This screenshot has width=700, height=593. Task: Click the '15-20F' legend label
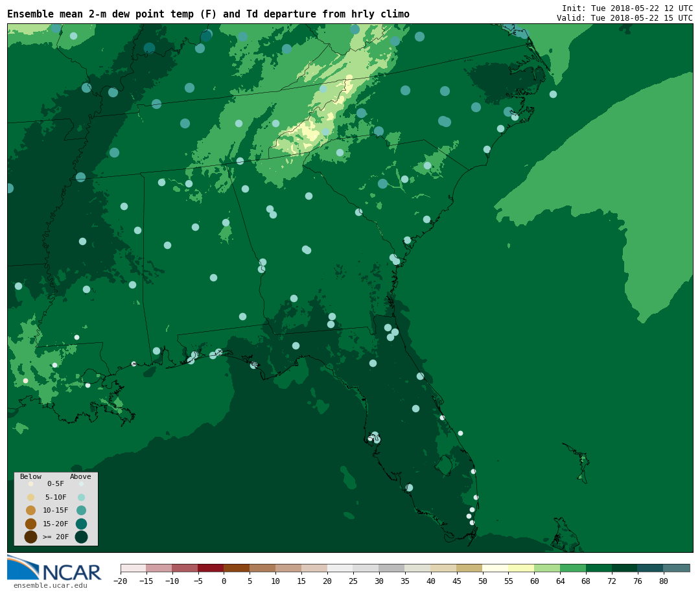point(56,524)
